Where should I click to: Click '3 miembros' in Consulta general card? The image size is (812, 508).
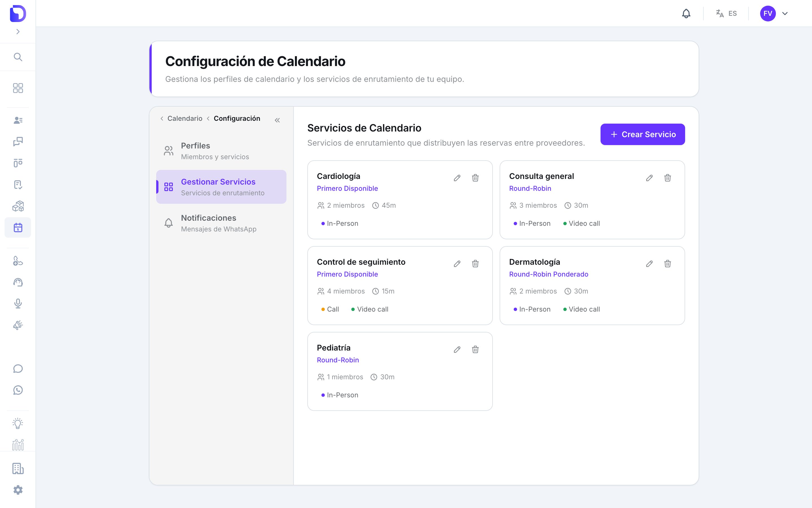pos(533,205)
